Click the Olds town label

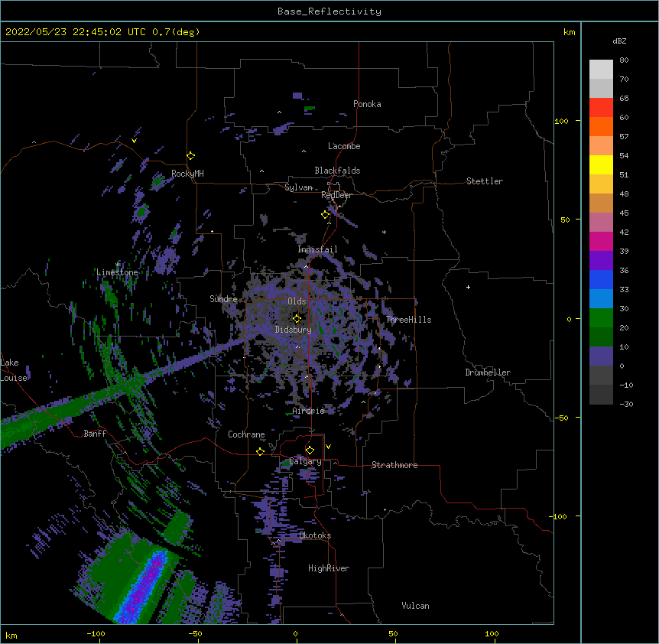click(297, 301)
